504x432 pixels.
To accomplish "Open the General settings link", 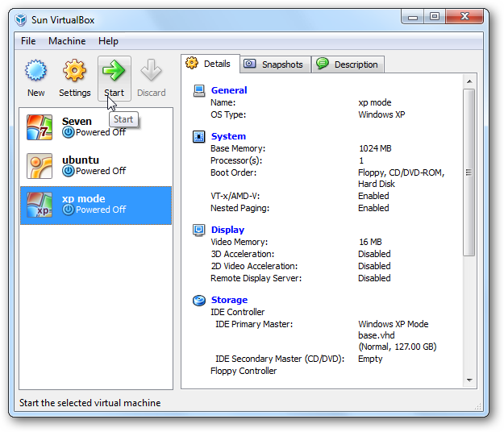I will pos(229,90).
